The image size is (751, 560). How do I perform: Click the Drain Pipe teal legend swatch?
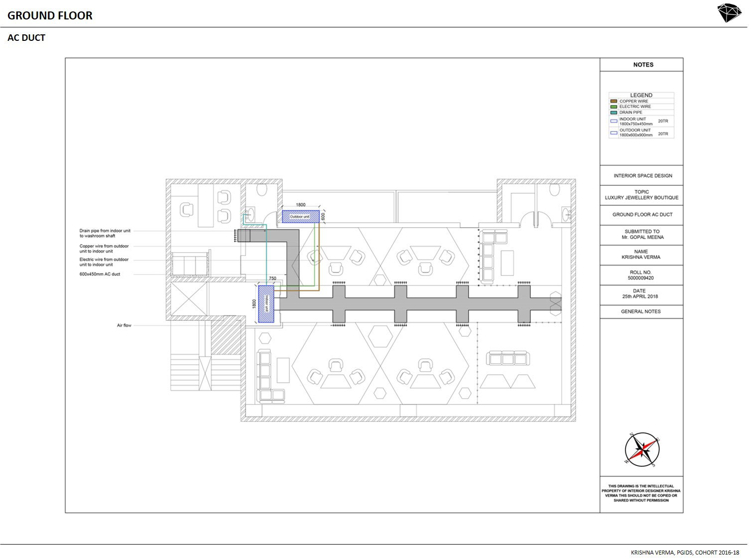614,113
